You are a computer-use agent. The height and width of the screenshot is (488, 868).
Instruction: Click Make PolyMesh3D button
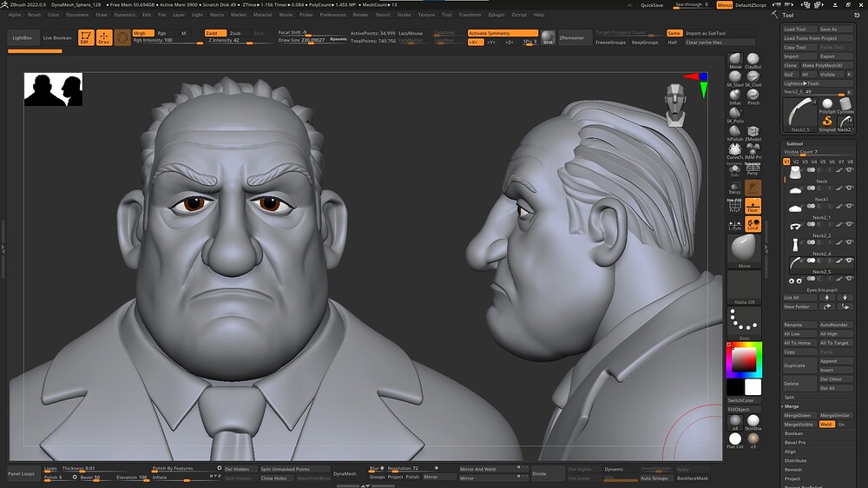826,65
